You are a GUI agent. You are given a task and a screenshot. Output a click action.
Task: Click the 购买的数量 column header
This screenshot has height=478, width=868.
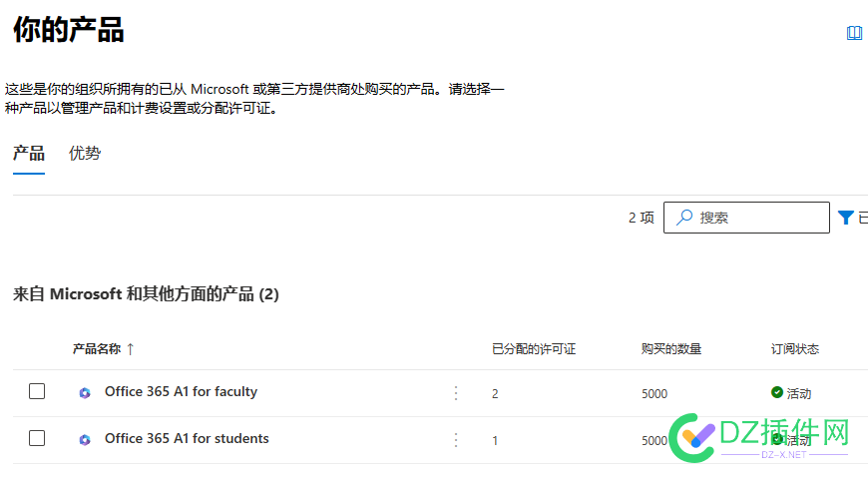[x=671, y=349]
